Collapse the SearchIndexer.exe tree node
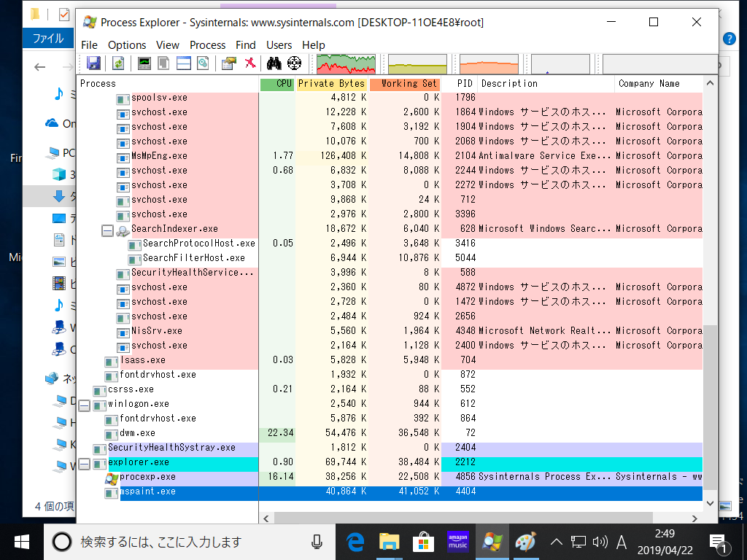Screen dimensions: 747x560 tap(108, 231)
